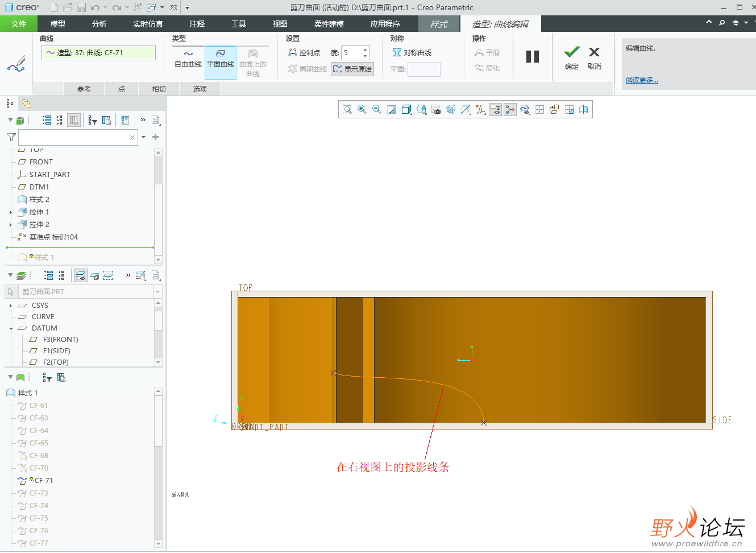Expand the 拉伸 1 feature node

[x=11, y=212]
